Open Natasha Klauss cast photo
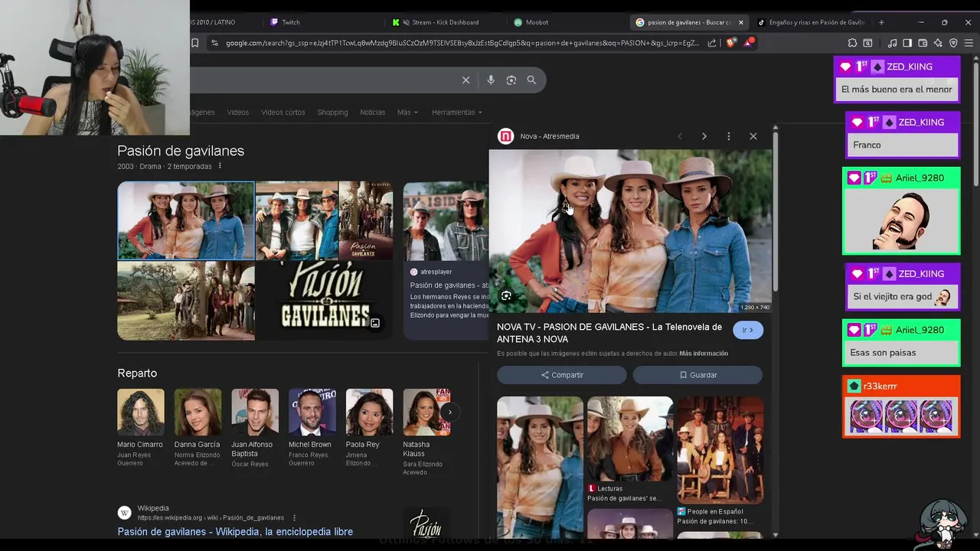Screen dimensions: 980x551 (426, 412)
